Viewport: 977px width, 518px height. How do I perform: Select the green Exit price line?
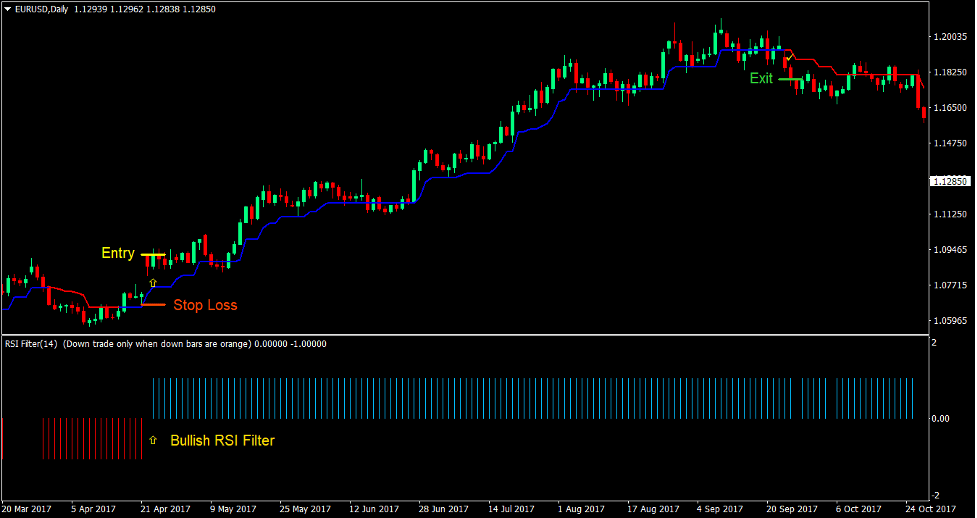click(791, 79)
